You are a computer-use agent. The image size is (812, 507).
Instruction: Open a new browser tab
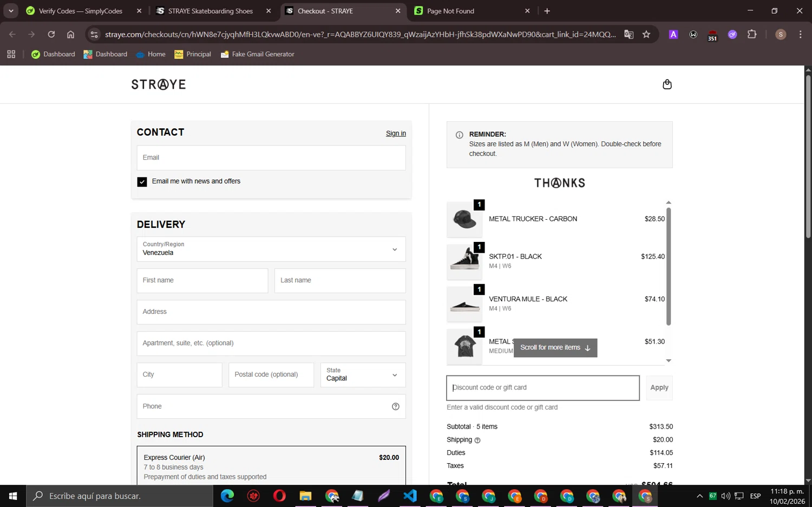coord(547,11)
